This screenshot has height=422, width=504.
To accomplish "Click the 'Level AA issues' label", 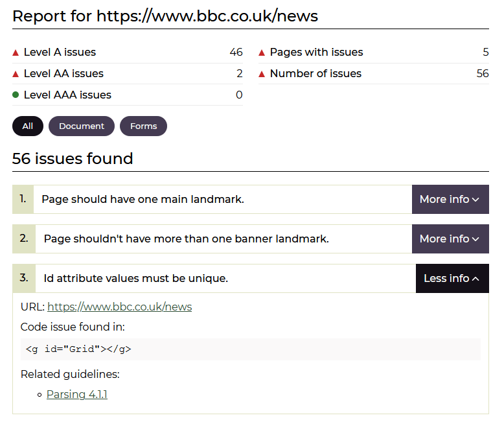I will point(63,73).
